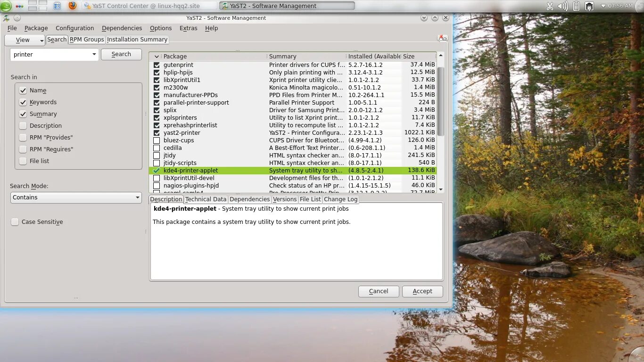
Task: Open the Options menu
Action: click(x=161, y=28)
